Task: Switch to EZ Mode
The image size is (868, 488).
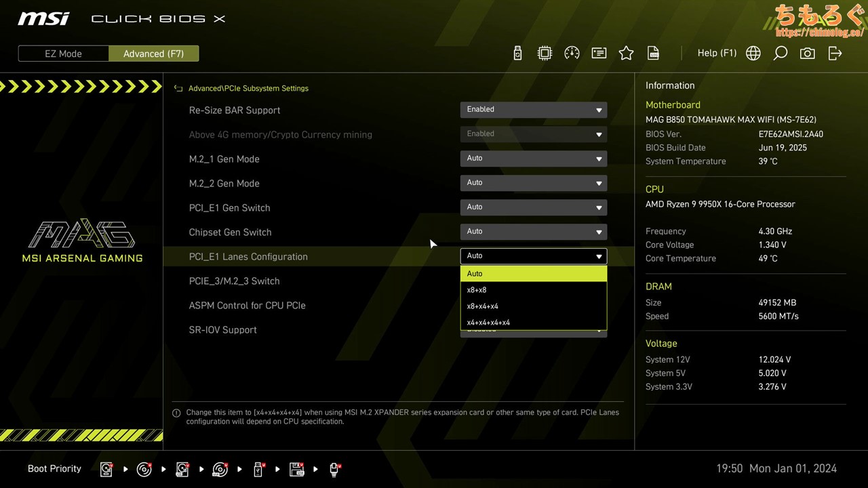Action: 63,54
